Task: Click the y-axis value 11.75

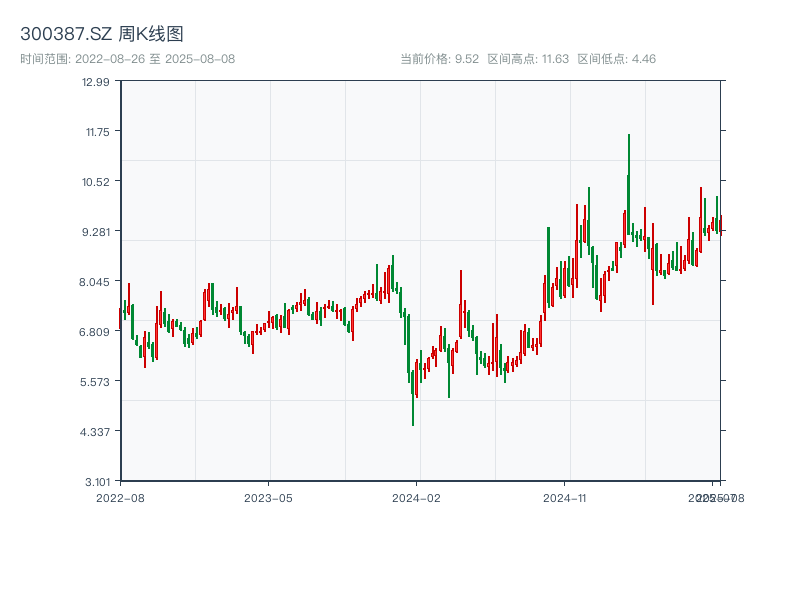Action: [97, 132]
